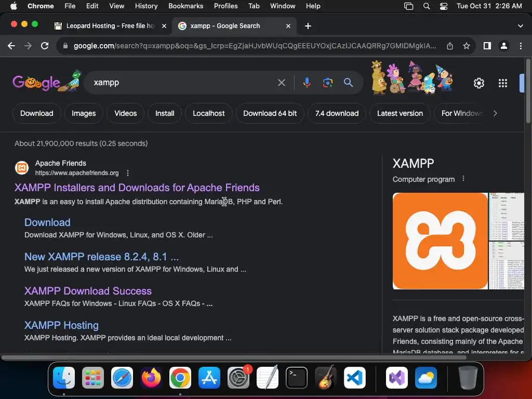The height and width of the screenshot is (399, 532).
Task: Open GarageBand from the Dock
Action: [x=326, y=378]
